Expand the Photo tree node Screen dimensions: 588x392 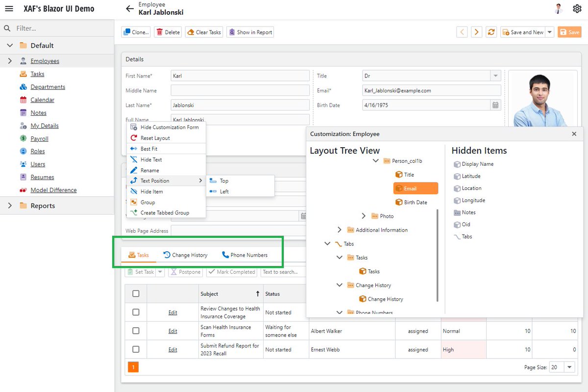click(x=364, y=216)
